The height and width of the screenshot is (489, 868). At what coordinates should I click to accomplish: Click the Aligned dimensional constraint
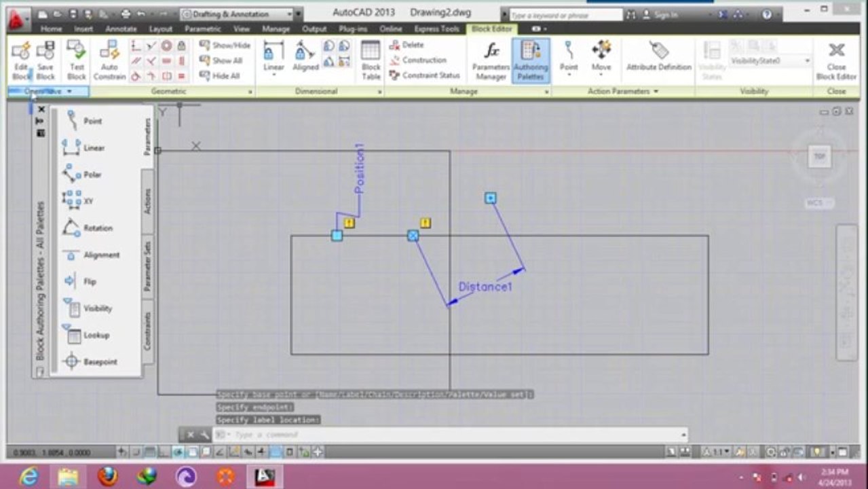pyautogui.click(x=305, y=56)
